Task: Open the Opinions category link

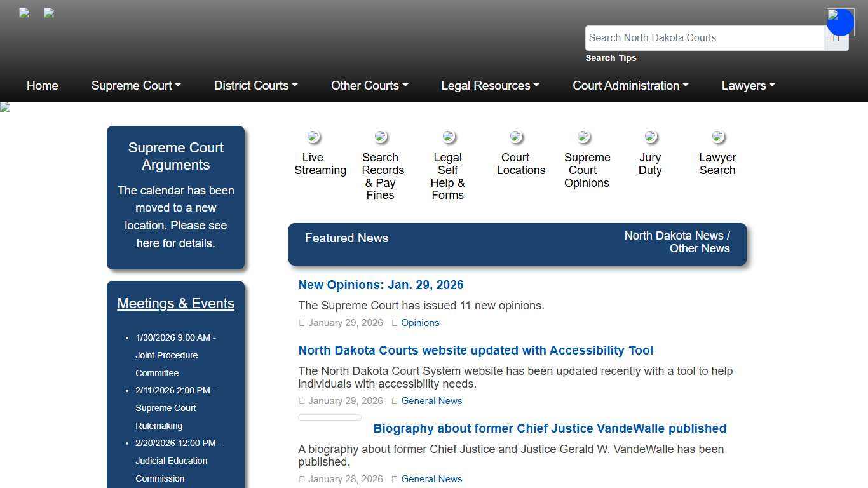Action: pos(420,323)
